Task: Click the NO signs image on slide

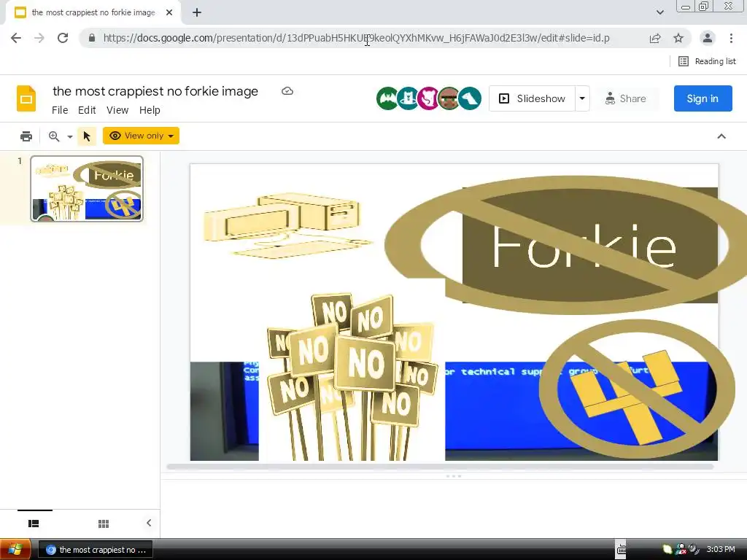Action: point(352,377)
